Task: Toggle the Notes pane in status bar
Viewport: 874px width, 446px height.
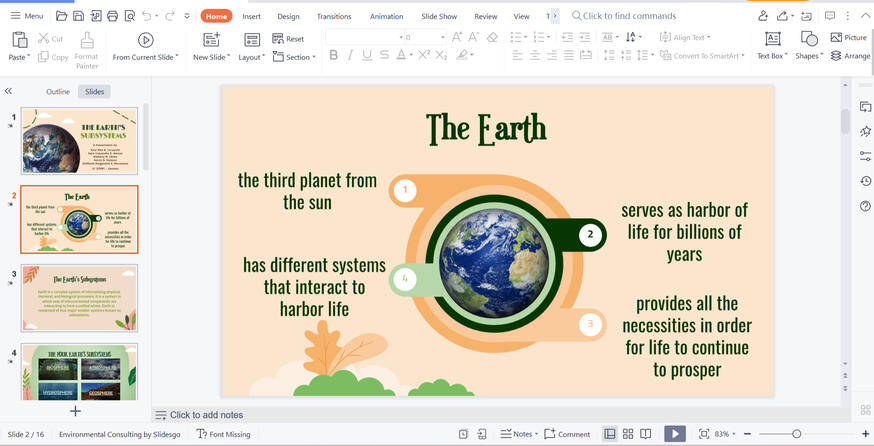Action: pyautogui.click(x=518, y=434)
